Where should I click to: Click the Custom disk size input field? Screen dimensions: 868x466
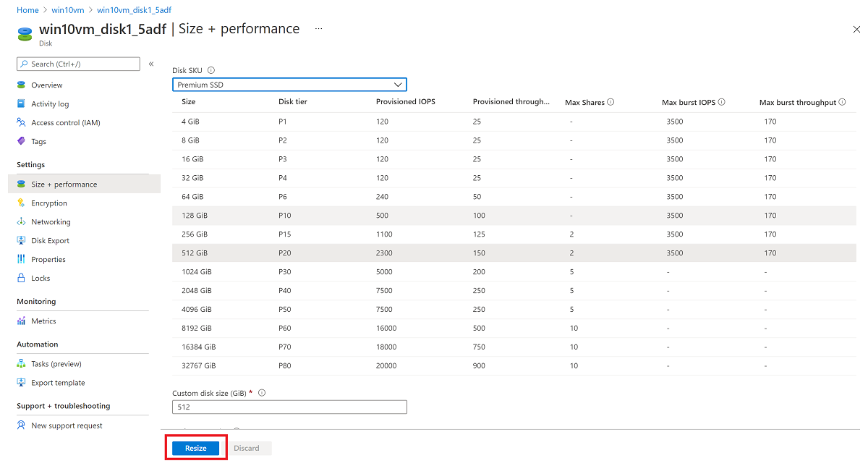pyautogui.click(x=289, y=407)
